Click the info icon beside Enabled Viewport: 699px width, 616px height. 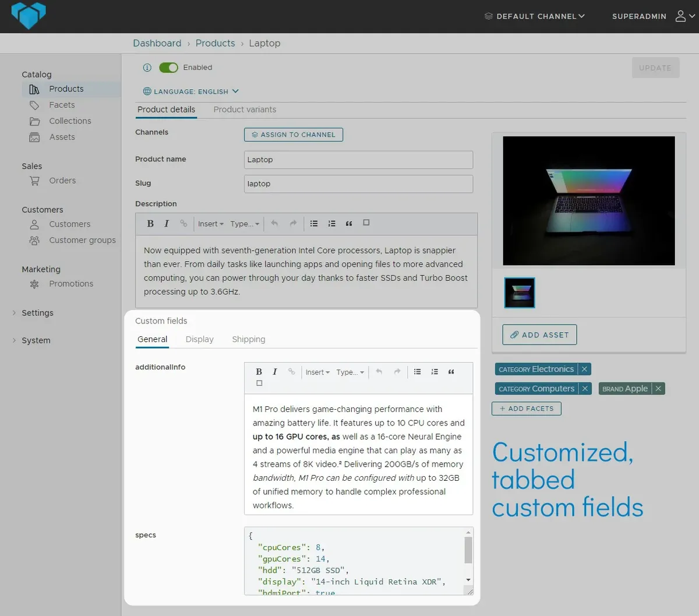[x=147, y=68]
